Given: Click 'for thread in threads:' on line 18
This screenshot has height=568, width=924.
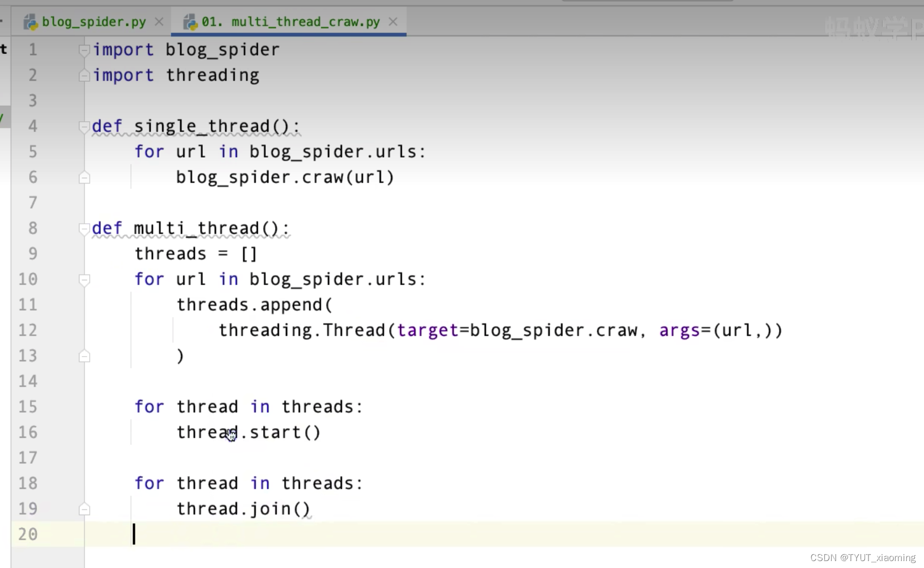Looking at the screenshot, I should click(249, 483).
